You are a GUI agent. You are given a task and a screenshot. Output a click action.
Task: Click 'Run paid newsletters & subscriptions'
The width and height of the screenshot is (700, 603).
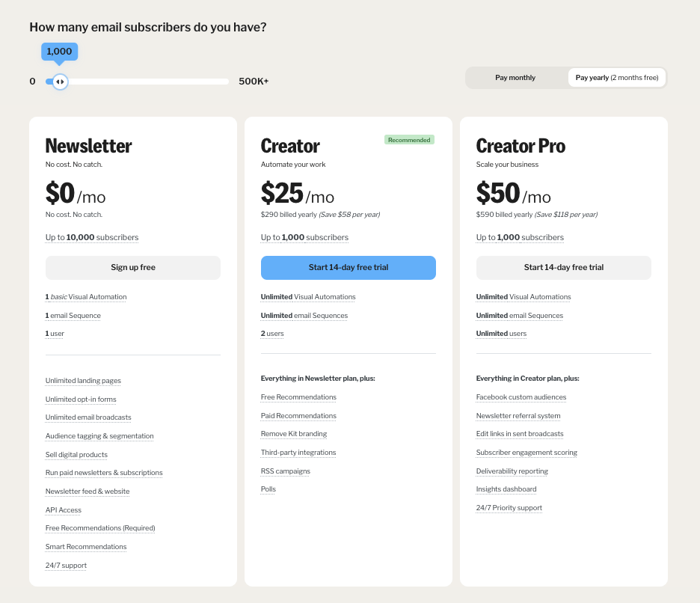pyautogui.click(x=104, y=473)
